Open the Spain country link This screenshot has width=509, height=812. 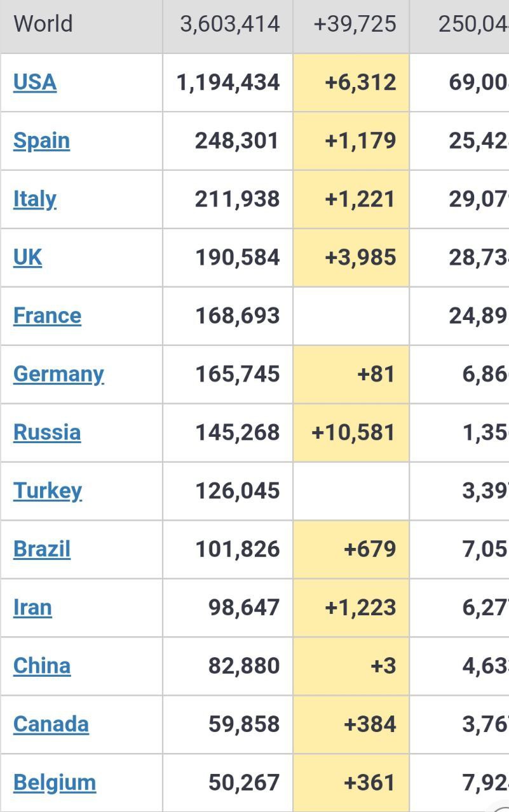(41, 141)
